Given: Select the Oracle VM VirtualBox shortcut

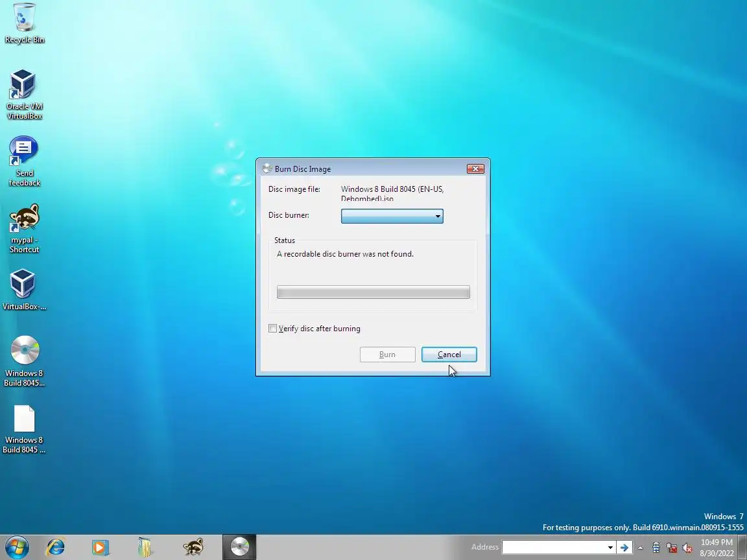Looking at the screenshot, I should (x=24, y=94).
